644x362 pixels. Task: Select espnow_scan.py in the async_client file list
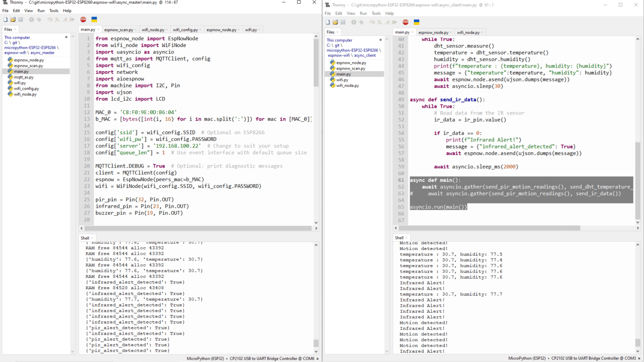point(351,68)
